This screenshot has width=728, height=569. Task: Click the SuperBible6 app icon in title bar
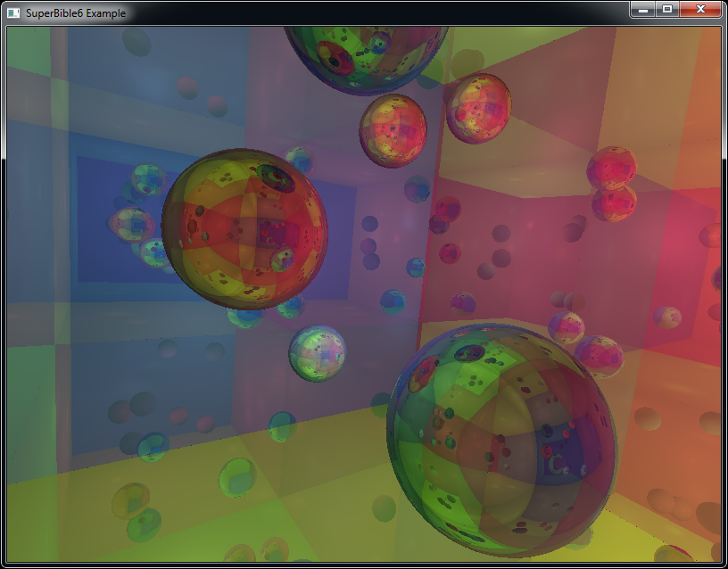(13, 13)
